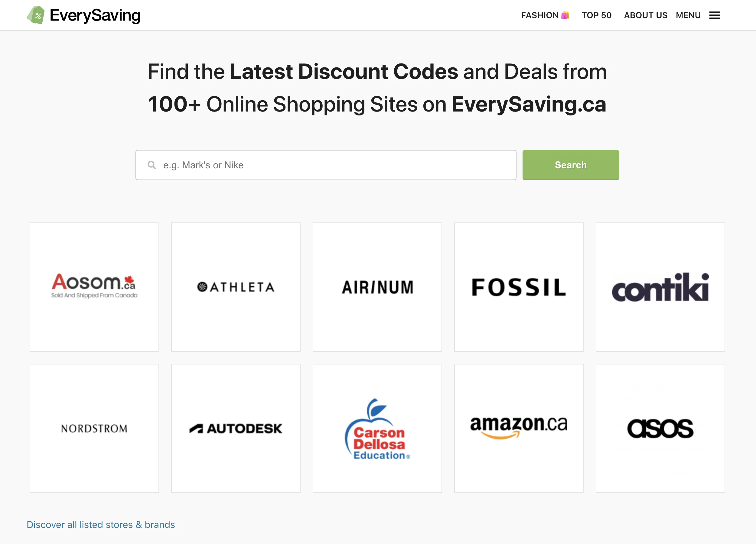756x544 pixels.
Task: Open the ABOUT US page
Action: (646, 15)
